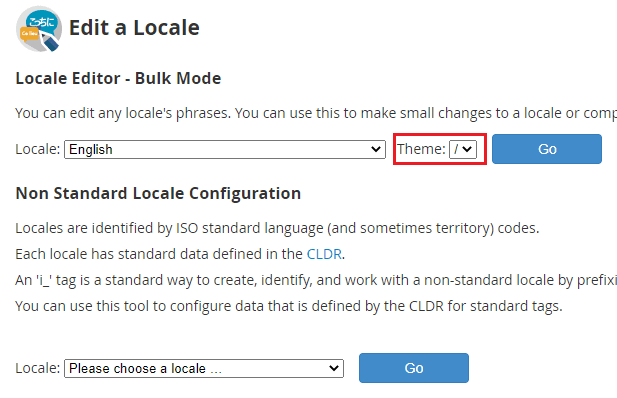Viewport: 617px width, 398px height.
Task: Click the sentence about the 'i_' tag
Action: pos(316,280)
